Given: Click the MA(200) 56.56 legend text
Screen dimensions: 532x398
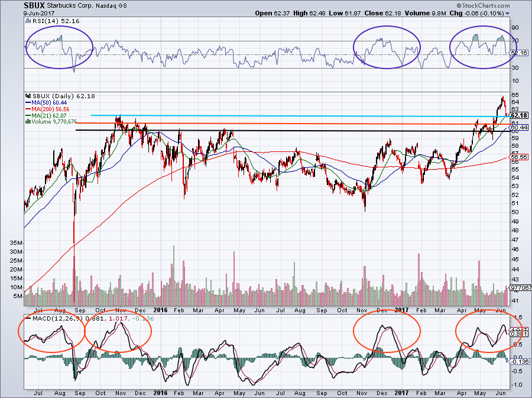Looking at the screenshot, I should point(51,109).
